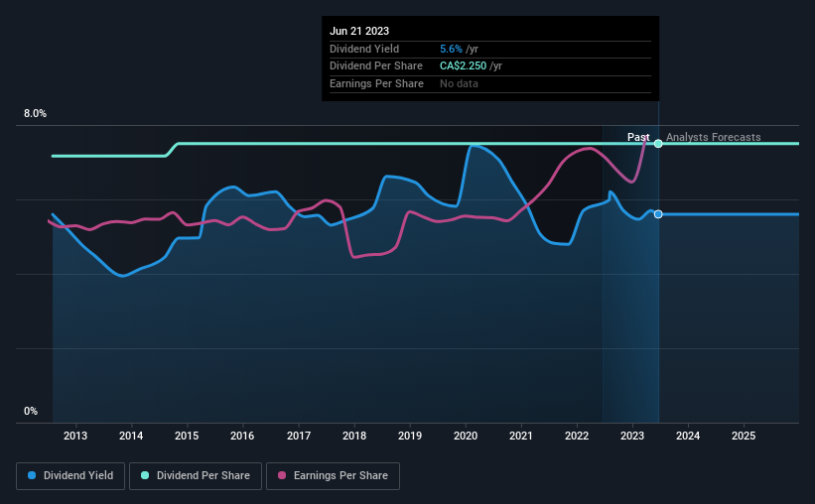Click the tooltip 'Dividend Per Share' row label
815x504 pixels.
[x=376, y=66]
